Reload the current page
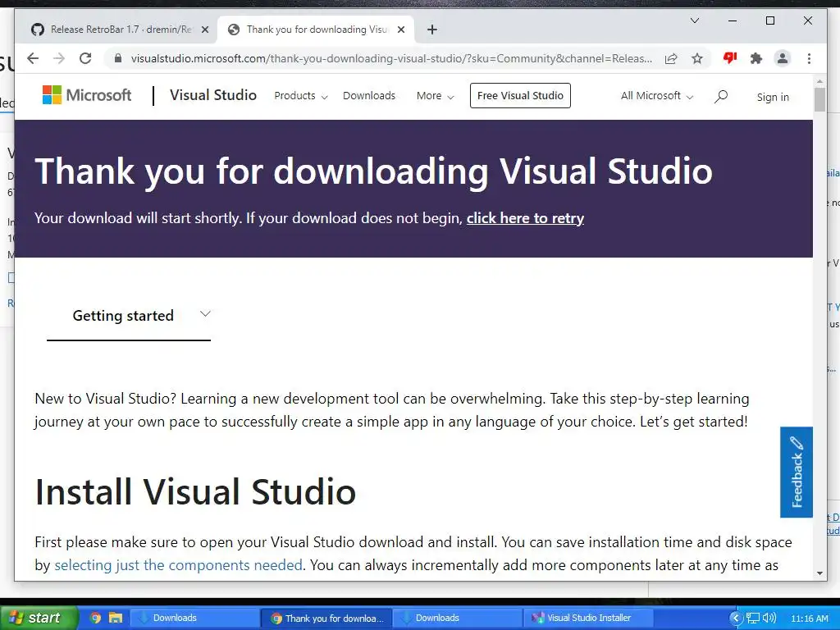840x630 pixels. pyautogui.click(x=85, y=58)
